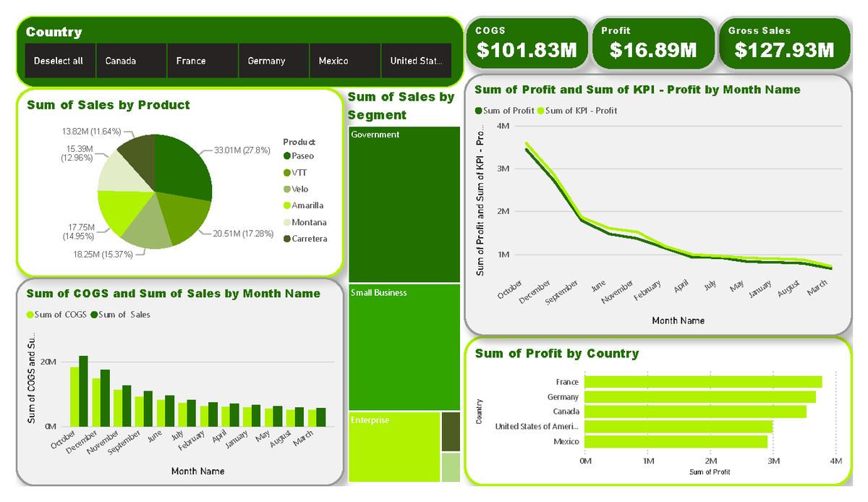The height and width of the screenshot is (502, 868).
Task: Toggle the Amarilla legend entry
Action: [299, 205]
